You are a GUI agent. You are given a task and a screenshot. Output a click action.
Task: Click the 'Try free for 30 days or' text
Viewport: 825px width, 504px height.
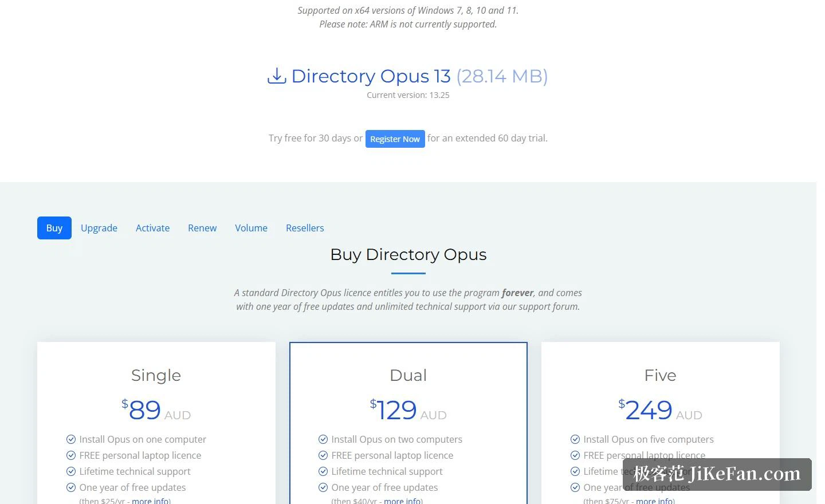tap(316, 138)
